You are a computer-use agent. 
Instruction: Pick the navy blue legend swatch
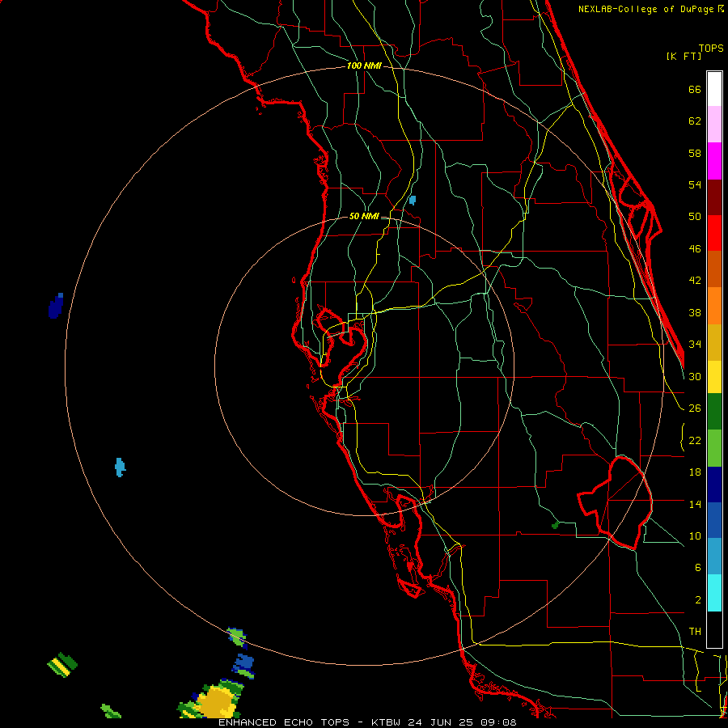(x=714, y=485)
